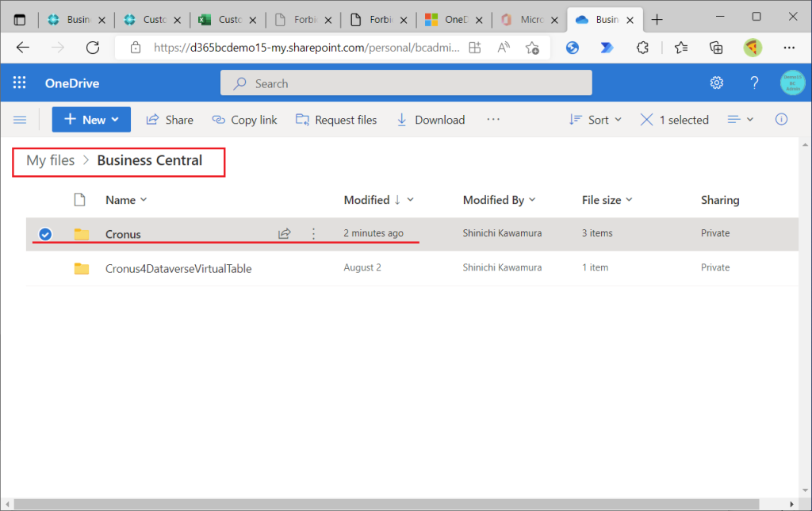Image resolution: width=812 pixels, height=511 pixels.
Task: Open browser collections icon
Action: pos(716,48)
